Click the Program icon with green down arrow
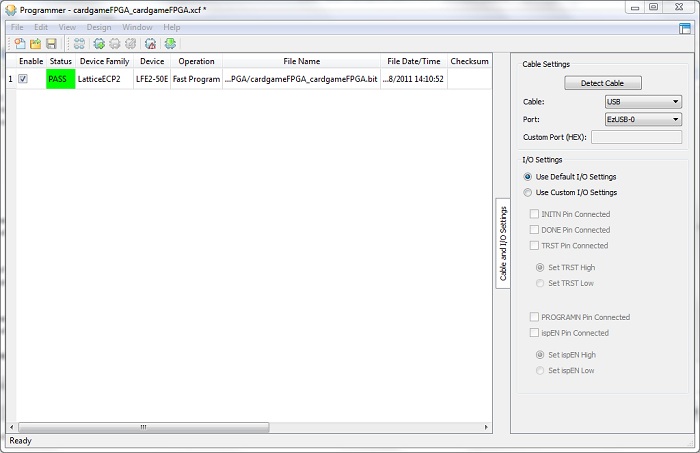Image resolution: width=700 pixels, height=453 pixels. [x=171, y=44]
